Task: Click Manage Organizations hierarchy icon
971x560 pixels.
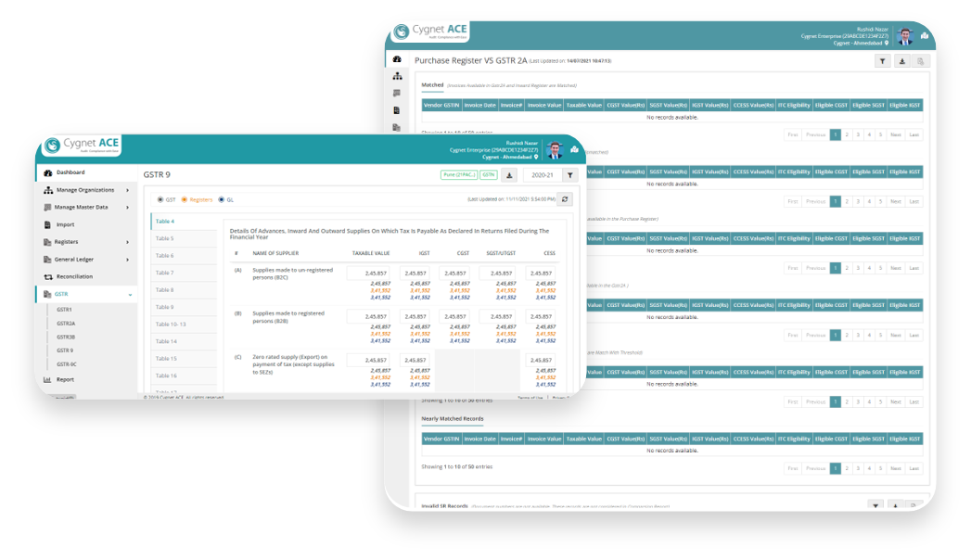Action: (47, 190)
